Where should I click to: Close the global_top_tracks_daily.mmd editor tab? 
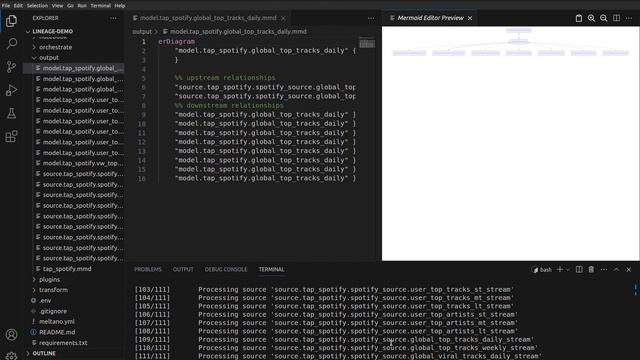[x=283, y=18]
